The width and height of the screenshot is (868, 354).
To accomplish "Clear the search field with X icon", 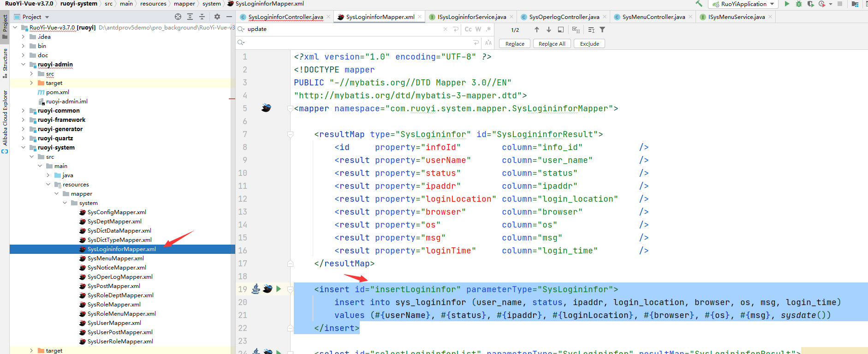I will tap(446, 29).
